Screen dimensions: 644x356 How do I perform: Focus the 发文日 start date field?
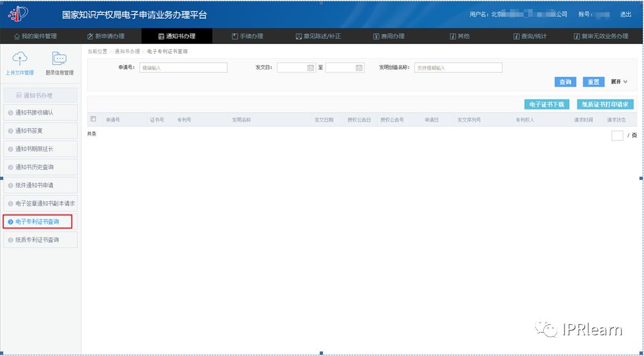[x=296, y=68]
